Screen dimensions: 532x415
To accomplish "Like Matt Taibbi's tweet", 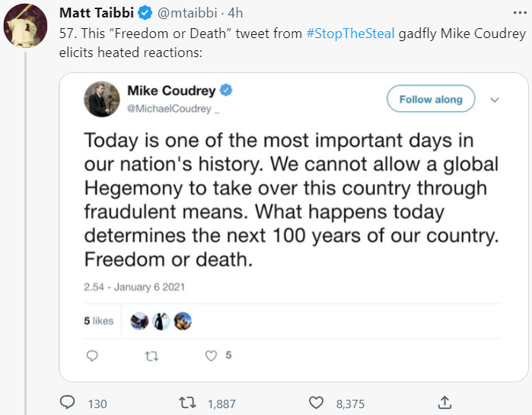I will pyautogui.click(x=316, y=402).
